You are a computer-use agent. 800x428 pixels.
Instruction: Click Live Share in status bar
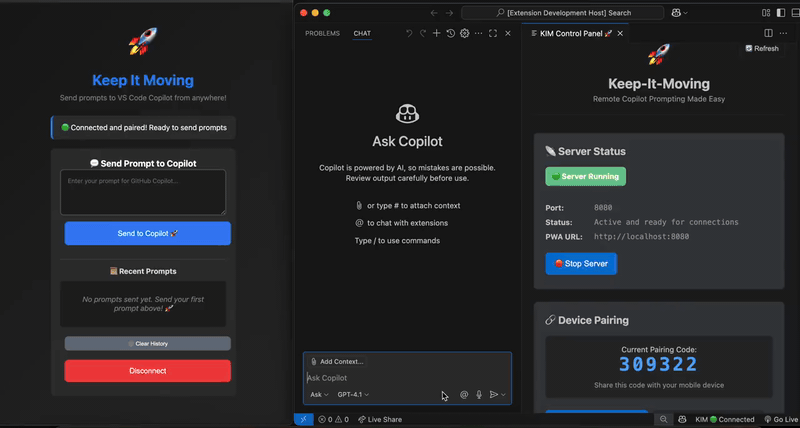[x=380, y=419]
